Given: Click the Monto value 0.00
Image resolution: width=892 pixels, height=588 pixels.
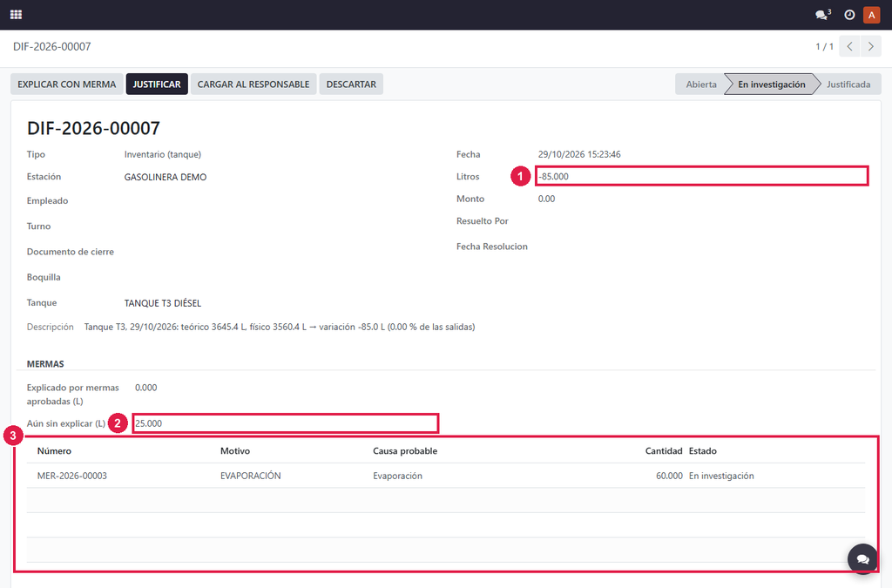Looking at the screenshot, I should 547,199.
